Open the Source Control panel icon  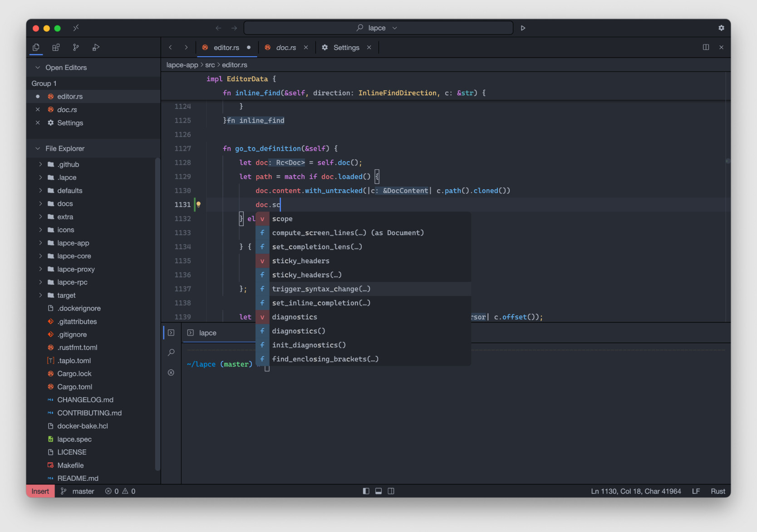(76, 47)
